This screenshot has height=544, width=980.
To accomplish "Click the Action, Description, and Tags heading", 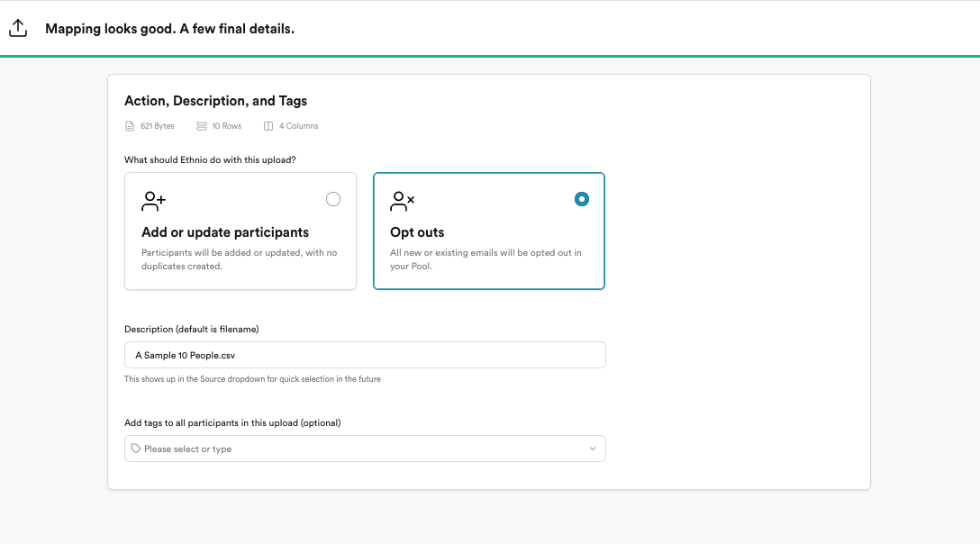I will pos(216,100).
